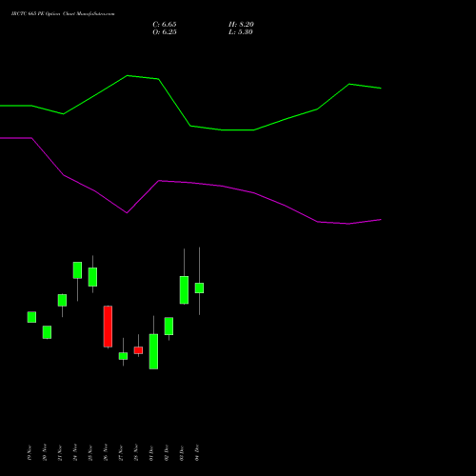Viewport: 476px width, 476px height.
Task: Click the small green candle for 27 Nov
Action: (x=123, y=356)
